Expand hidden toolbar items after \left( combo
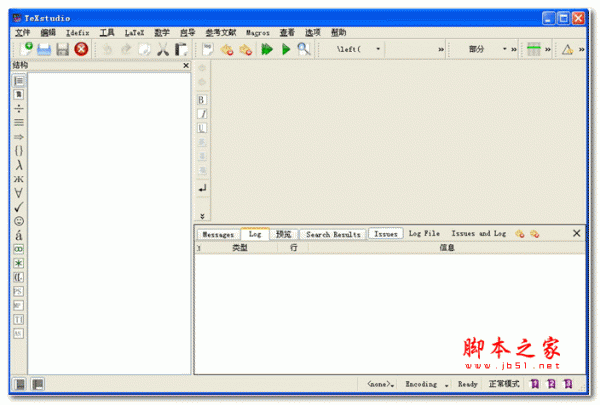The height and width of the screenshot is (405, 600). [441, 49]
